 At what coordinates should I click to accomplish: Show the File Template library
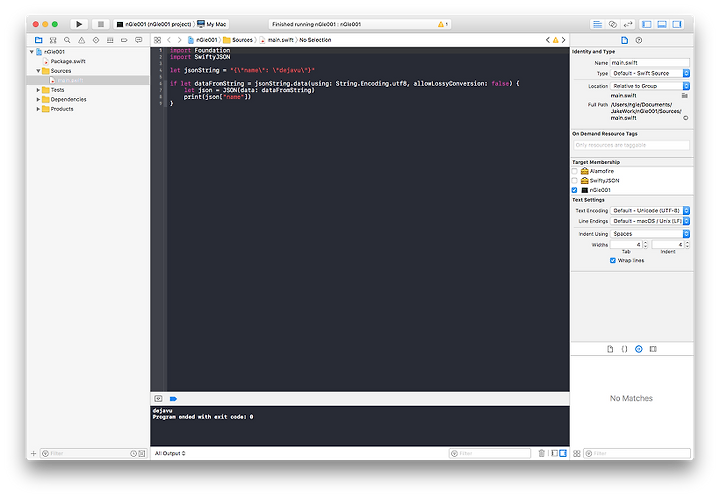click(610, 349)
